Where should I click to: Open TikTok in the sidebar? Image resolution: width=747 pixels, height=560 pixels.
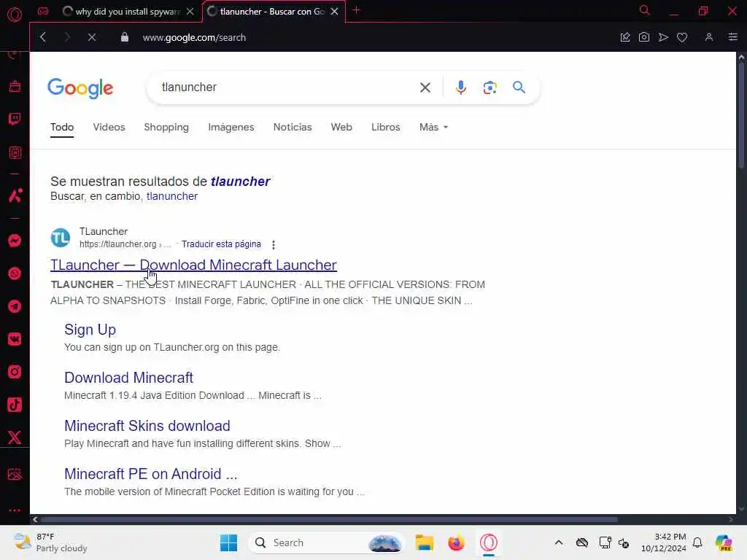tap(15, 405)
